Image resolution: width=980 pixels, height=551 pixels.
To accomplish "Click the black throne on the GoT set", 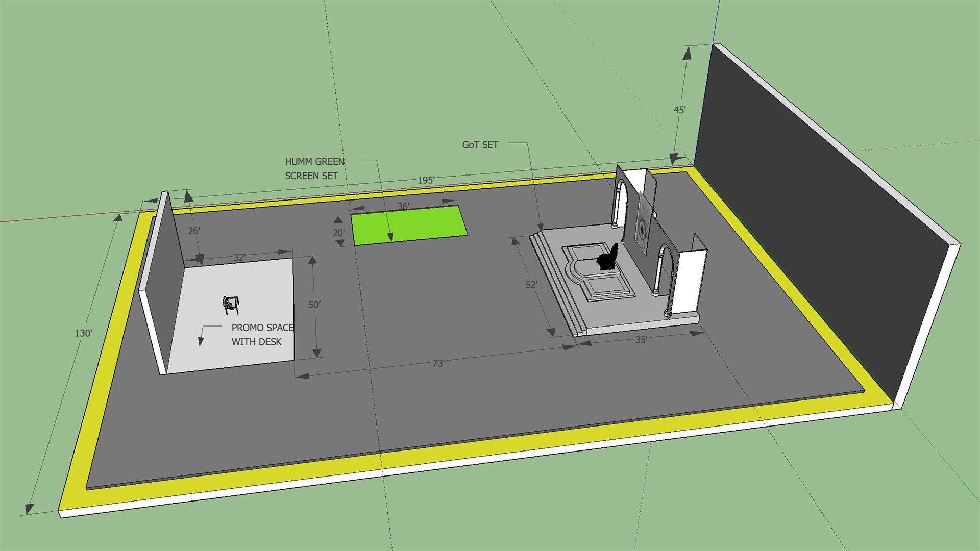I will (x=608, y=258).
